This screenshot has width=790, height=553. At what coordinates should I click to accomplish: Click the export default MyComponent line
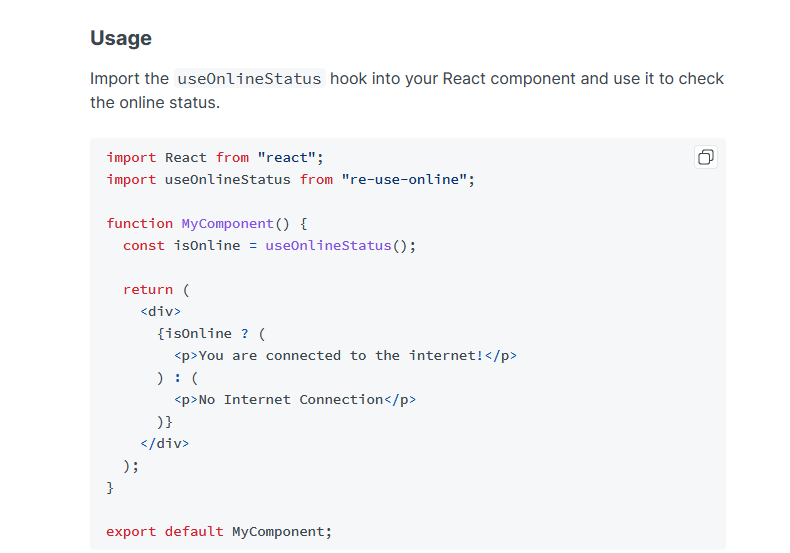(x=219, y=532)
